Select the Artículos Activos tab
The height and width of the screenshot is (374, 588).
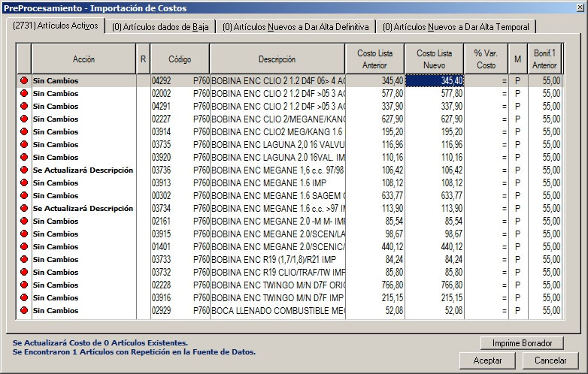point(56,26)
